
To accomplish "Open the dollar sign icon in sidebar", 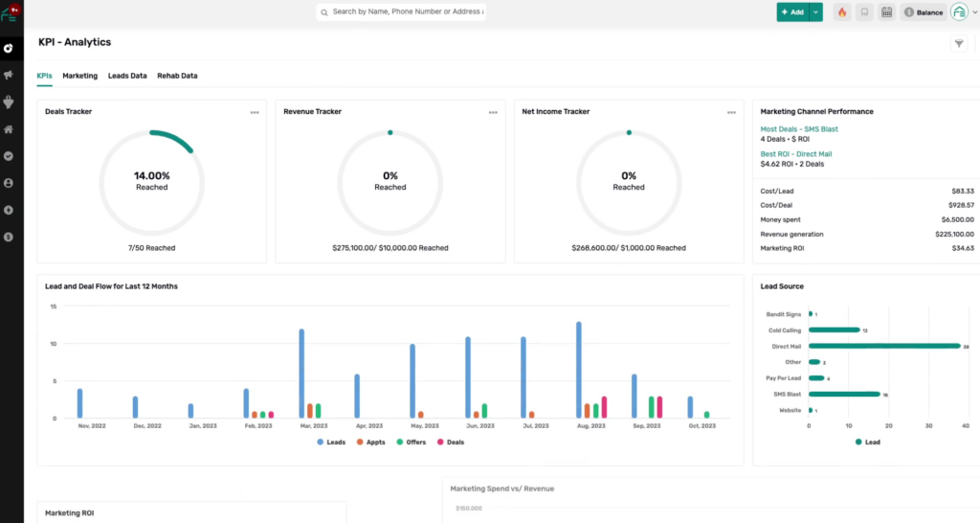I will pyautogui.click(x=9, y=238).
